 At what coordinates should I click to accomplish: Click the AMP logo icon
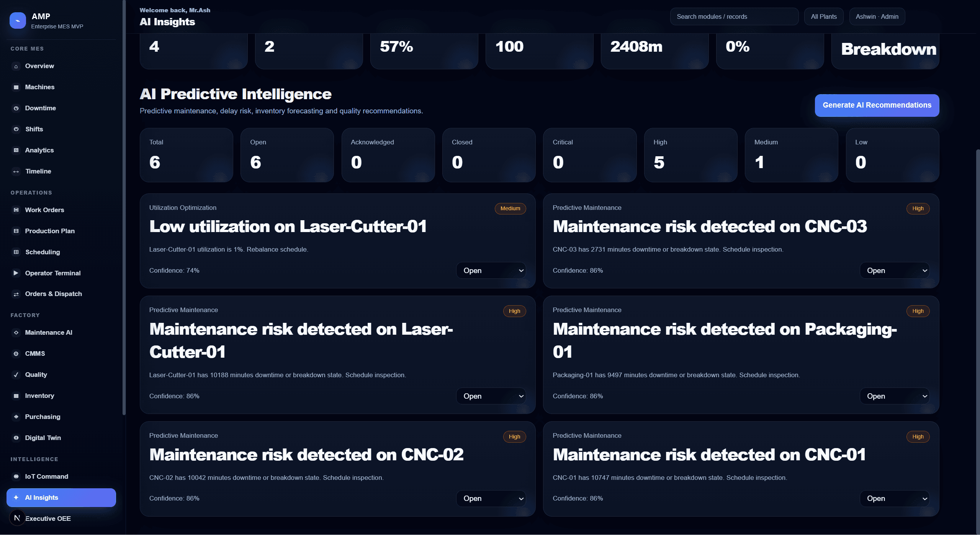pos(18,21)
